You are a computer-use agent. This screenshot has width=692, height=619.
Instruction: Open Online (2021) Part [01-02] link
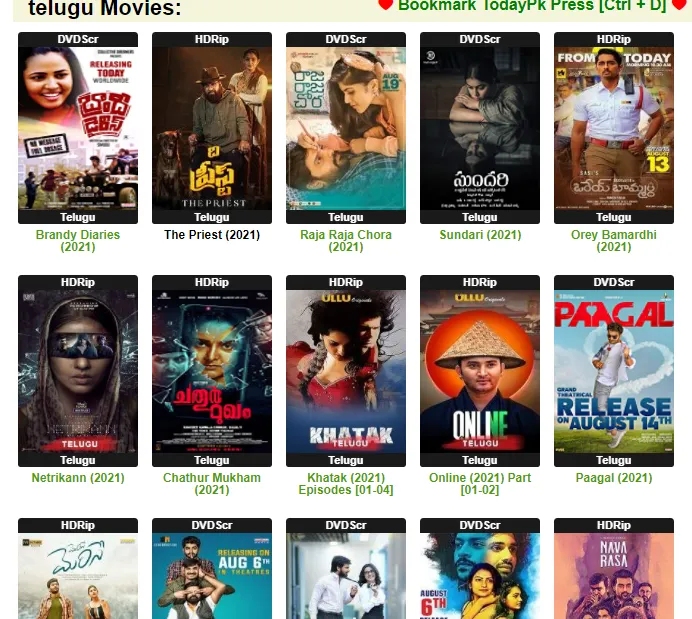[x=480, y=484]
